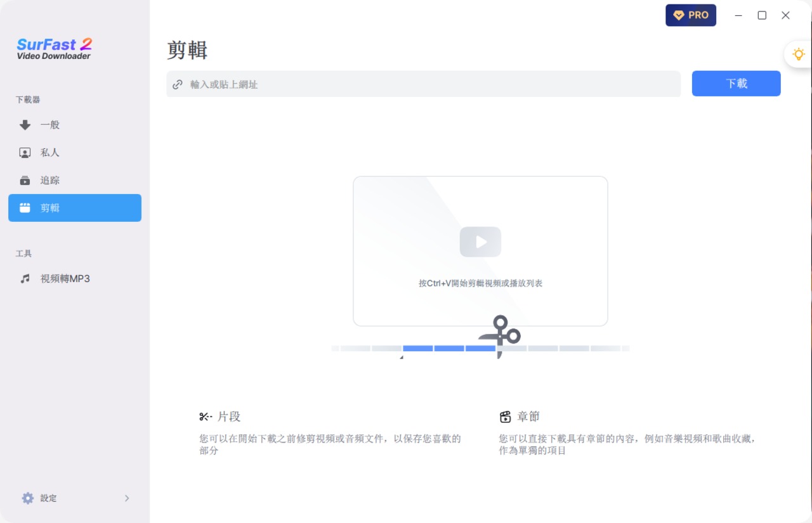Open the lightbulb tips icon
Screen dimensions: 812x523
pos(798,55)
